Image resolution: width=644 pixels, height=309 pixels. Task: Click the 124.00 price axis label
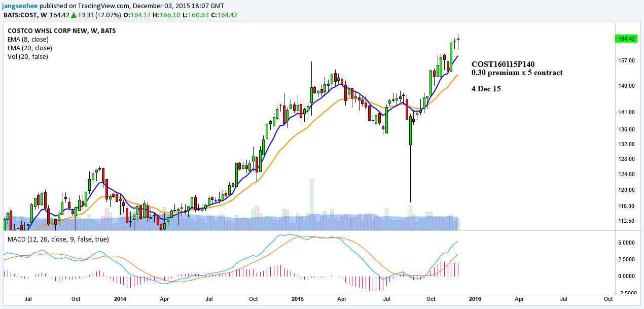click(x=626, y=175)
